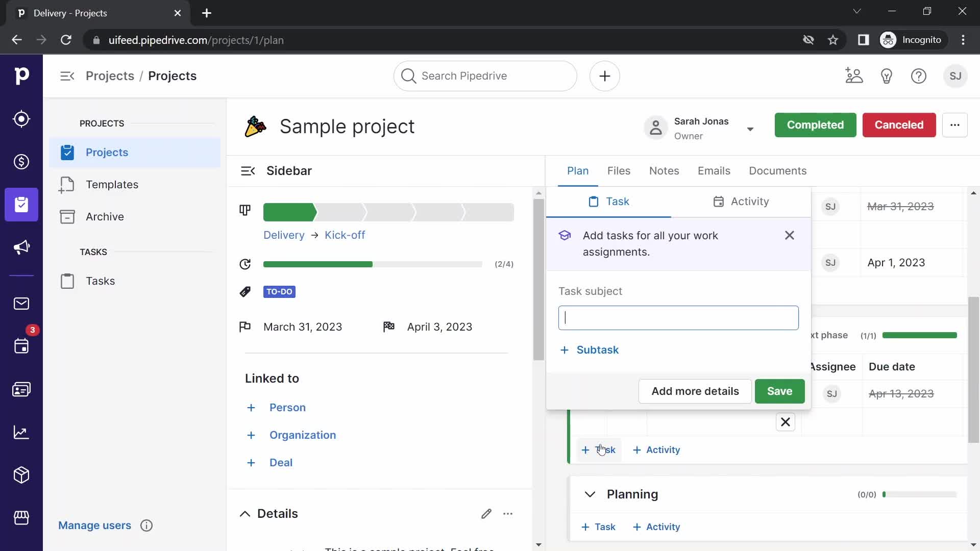Click Manage users info icon
Image resolution: width=980 pixels, height=551 pixels.
146,525
